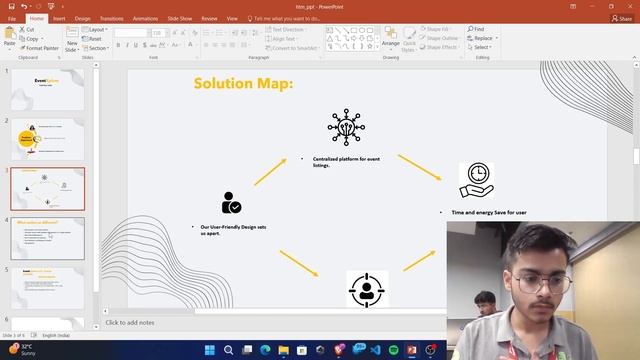Open the Section dropdown

pos(95,48)
